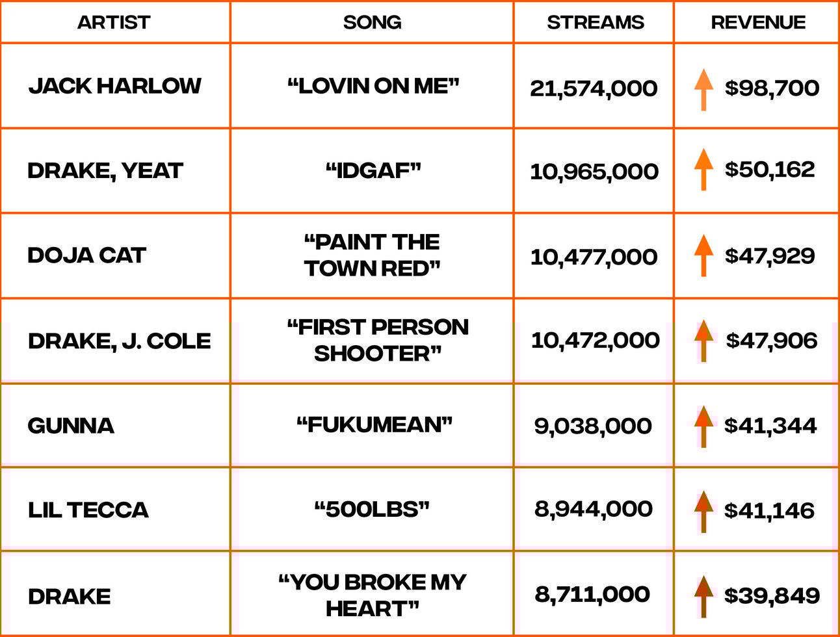The width and height of the screenshot is (840, 637).
Task: Click the up arrow beside $98,700
Action: [x=703, y=89]
